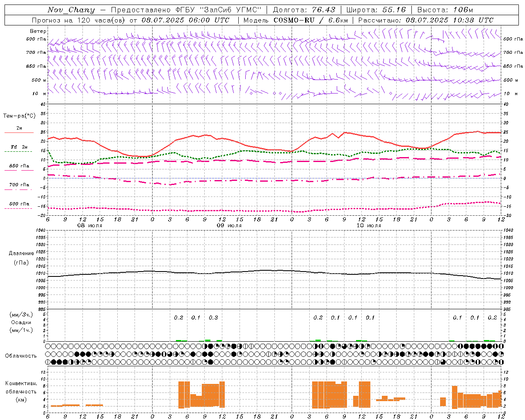The image size is (525, 420).
Task: Click the '500 гПа' temperature legend entry
Action: pos(19,204)
